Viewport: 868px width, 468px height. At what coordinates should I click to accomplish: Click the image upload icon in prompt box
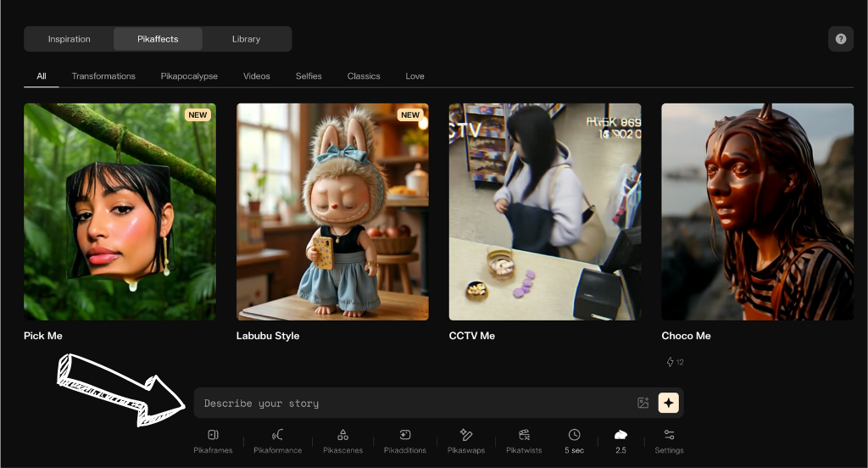(x=643, y=403)
